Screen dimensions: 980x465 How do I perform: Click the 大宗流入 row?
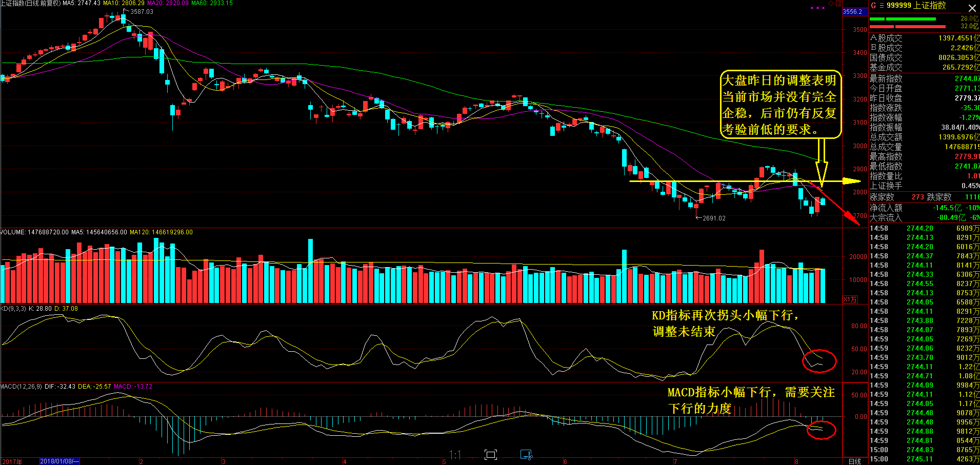click(x=924, y=218)
